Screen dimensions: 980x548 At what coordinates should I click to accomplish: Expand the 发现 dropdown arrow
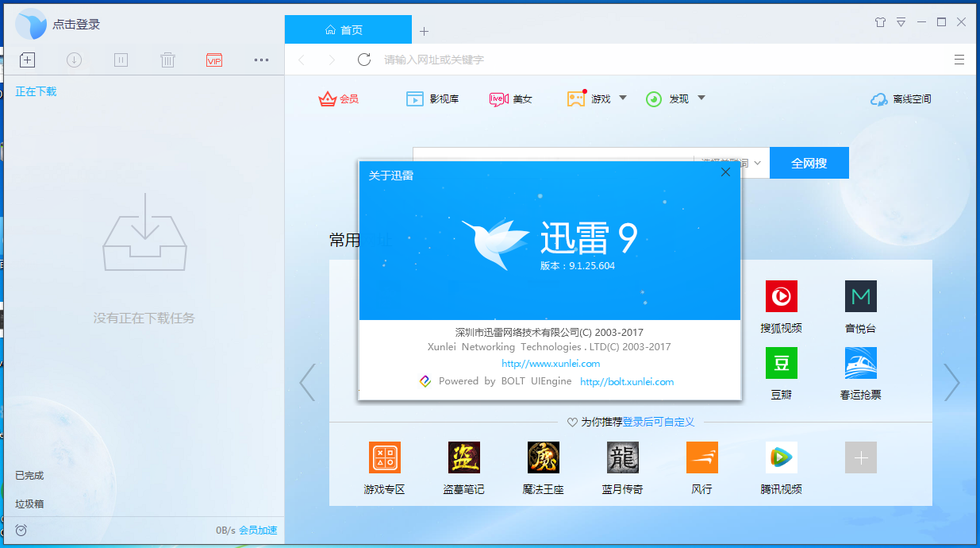pos(701,98)
